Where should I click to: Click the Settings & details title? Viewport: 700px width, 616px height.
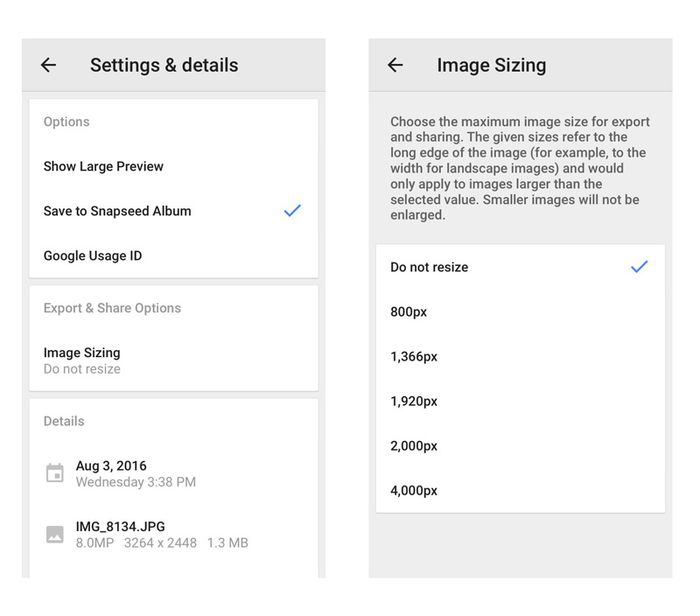(x=164, y=65)
